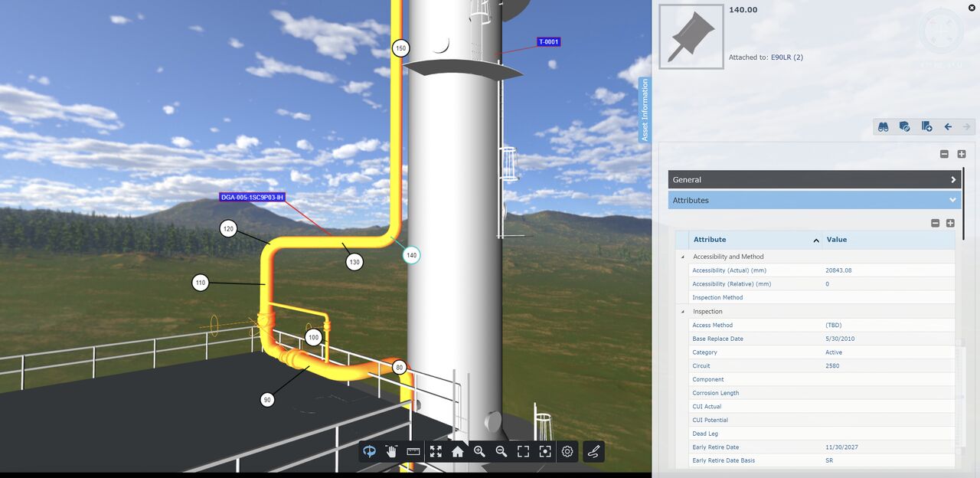The image size is (980, 478).
Task: Click the pushpin thumbnail for marker 140.00
Action: pos(690,35)
